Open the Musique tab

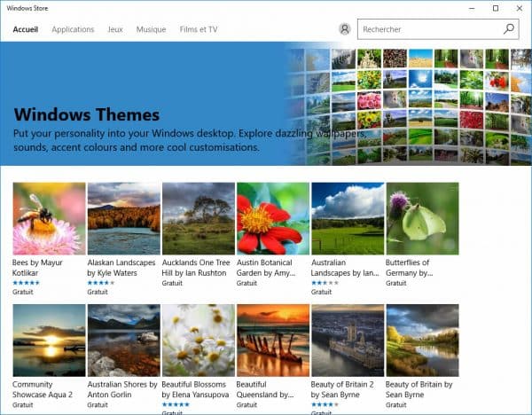coord(151,29)
